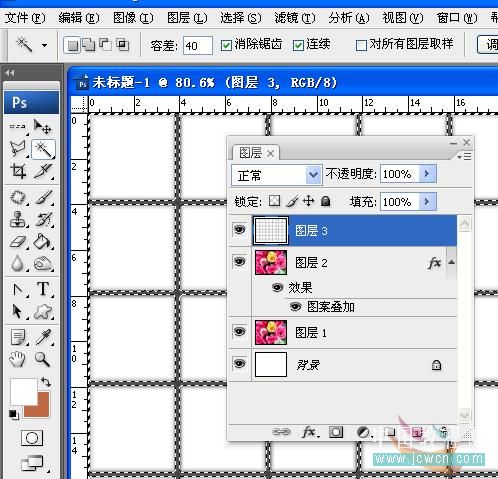Select the Slice tool

point(43,171)
